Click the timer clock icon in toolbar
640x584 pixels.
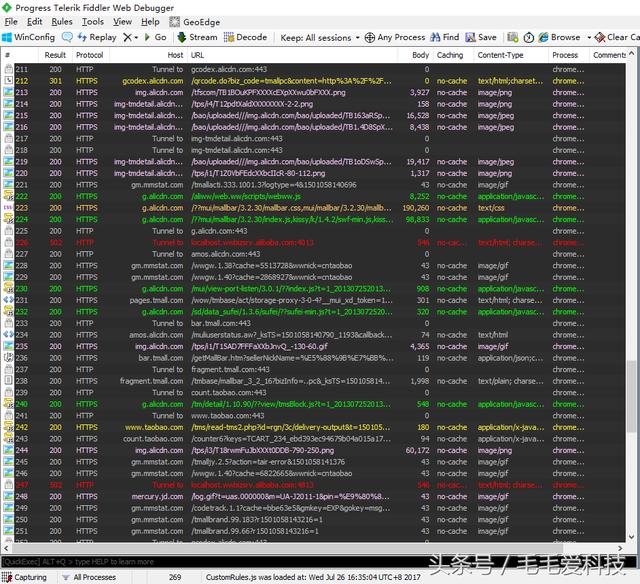(x=529, y=38)
